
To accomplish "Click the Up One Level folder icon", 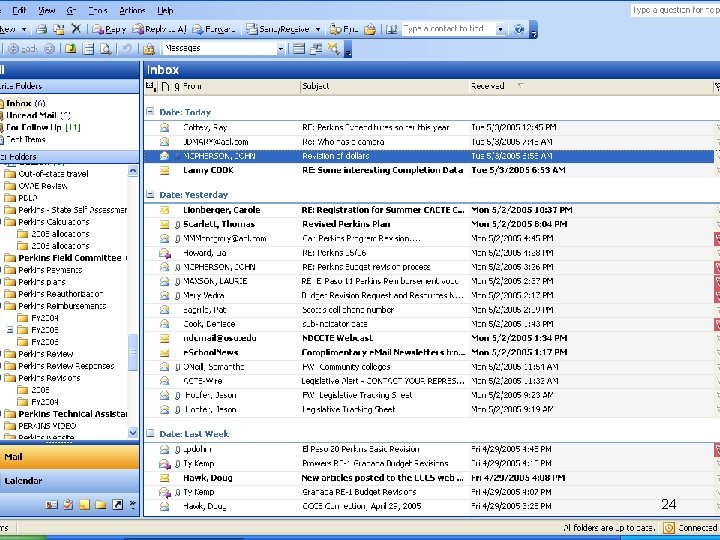I will coord(70,49).
